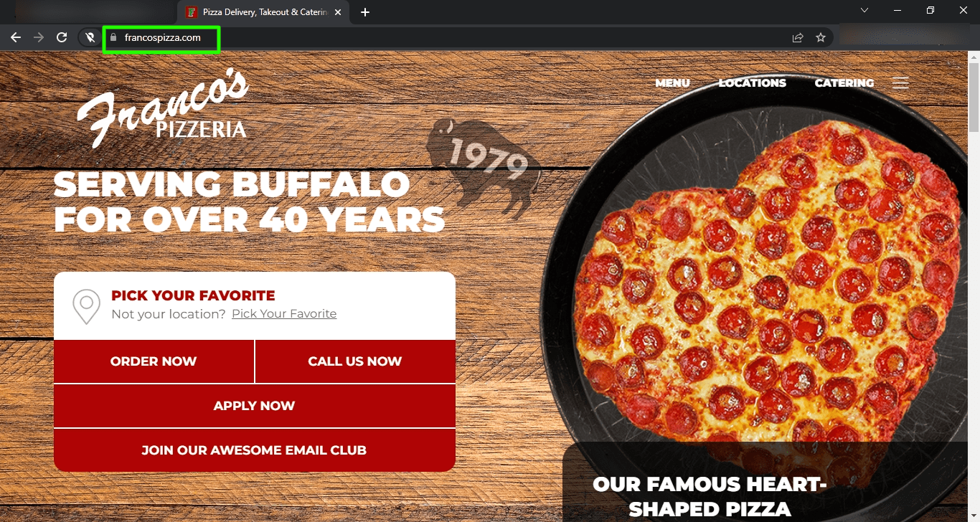980x522 pixels.
Task: Click the CALL US NOW button
Action: click(x=355, y=361)
